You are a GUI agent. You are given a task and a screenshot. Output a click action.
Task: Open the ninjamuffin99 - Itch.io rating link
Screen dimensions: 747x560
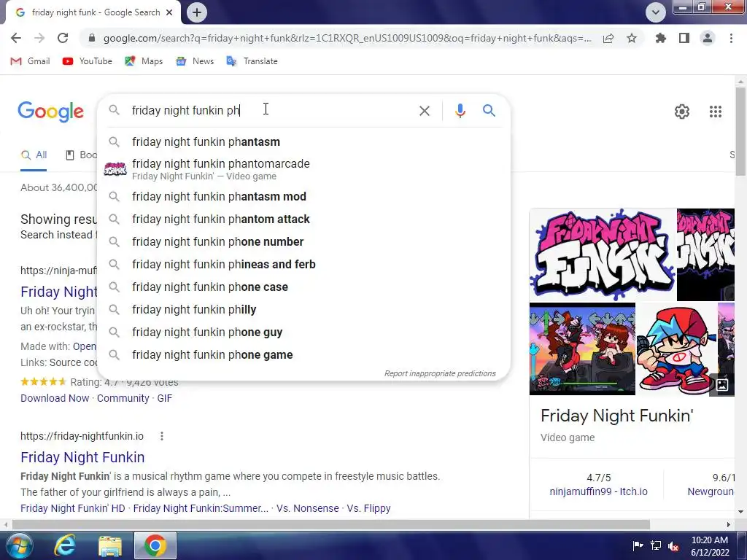[x=598, y=491]
